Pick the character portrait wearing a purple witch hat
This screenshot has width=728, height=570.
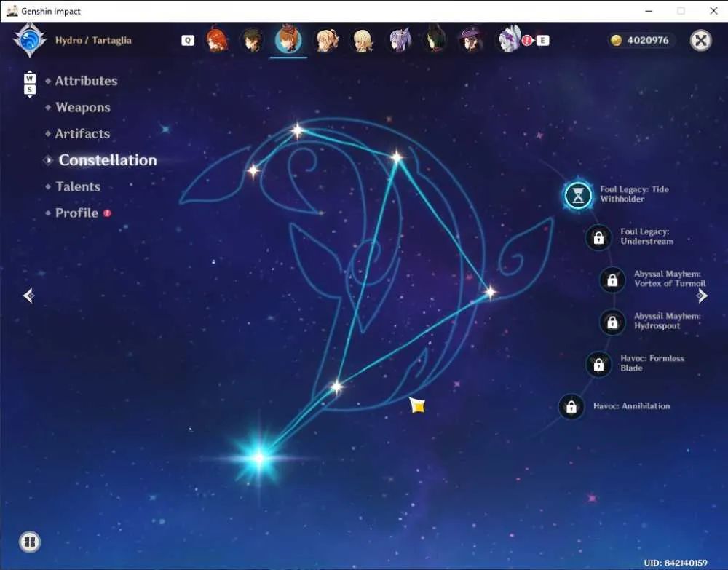(472, 40)
